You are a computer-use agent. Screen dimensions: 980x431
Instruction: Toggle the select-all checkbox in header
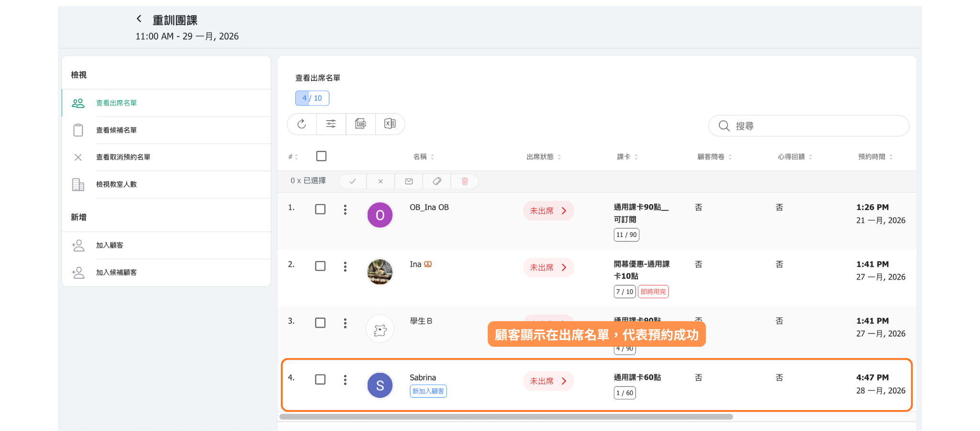322,156
